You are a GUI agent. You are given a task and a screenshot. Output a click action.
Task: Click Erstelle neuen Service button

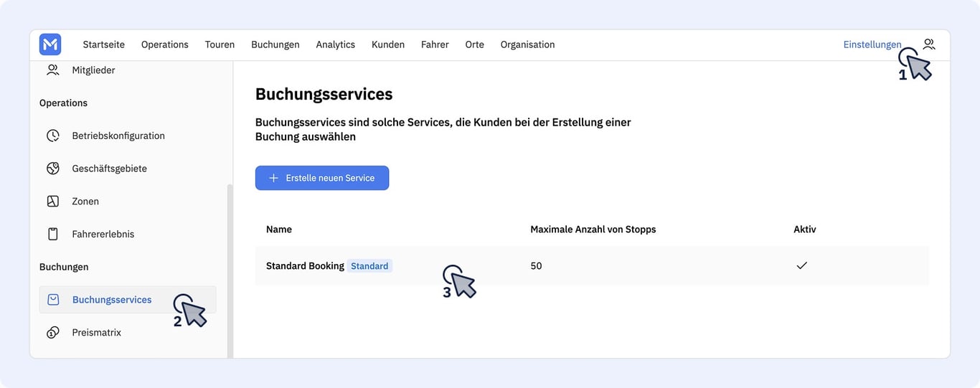(x=322, y=178)
